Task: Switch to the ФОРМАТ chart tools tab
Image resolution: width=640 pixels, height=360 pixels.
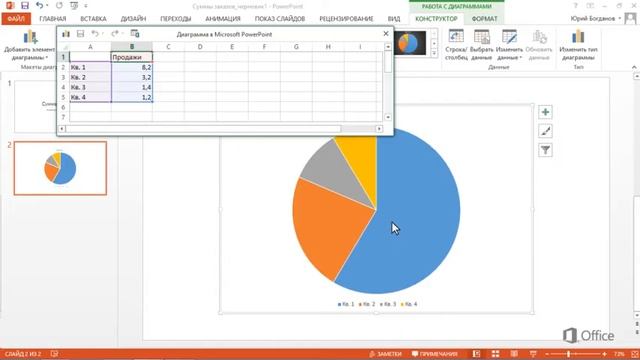Action: tap(484, 19)
